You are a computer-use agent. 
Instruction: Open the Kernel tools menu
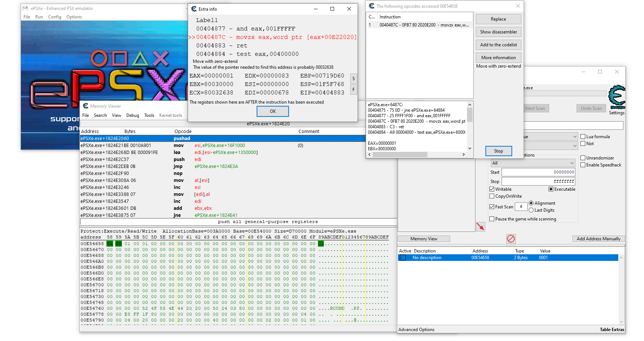tap(171, 115)
